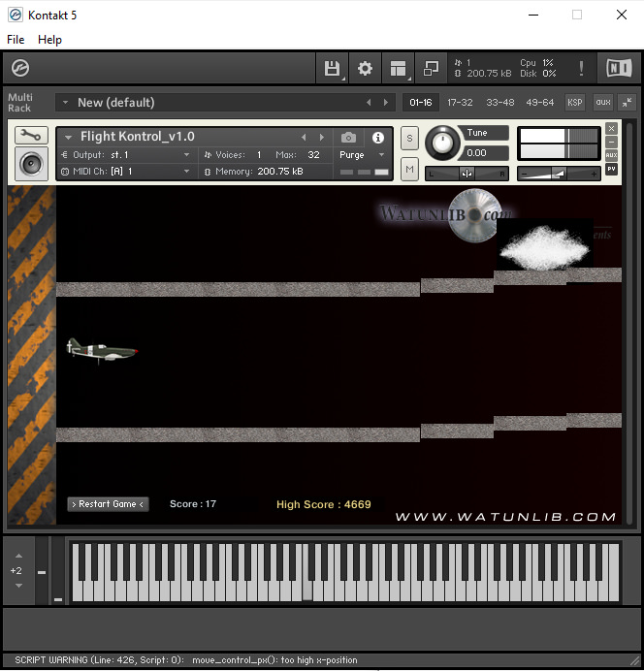Screen dimensions: 644x671
Task: Click the Cpu 1% readout
Action: pyautogui.click(x=536, y=63)
